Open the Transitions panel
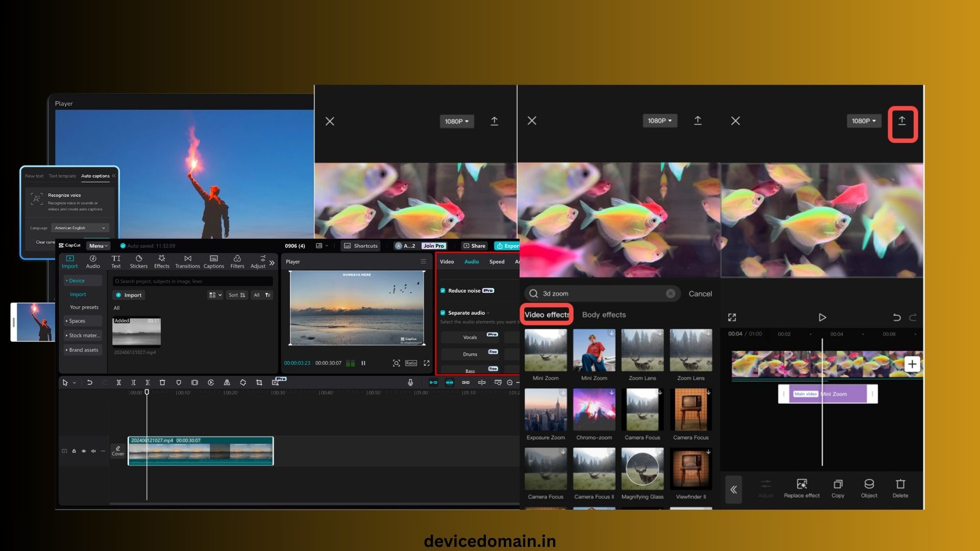 187,261
